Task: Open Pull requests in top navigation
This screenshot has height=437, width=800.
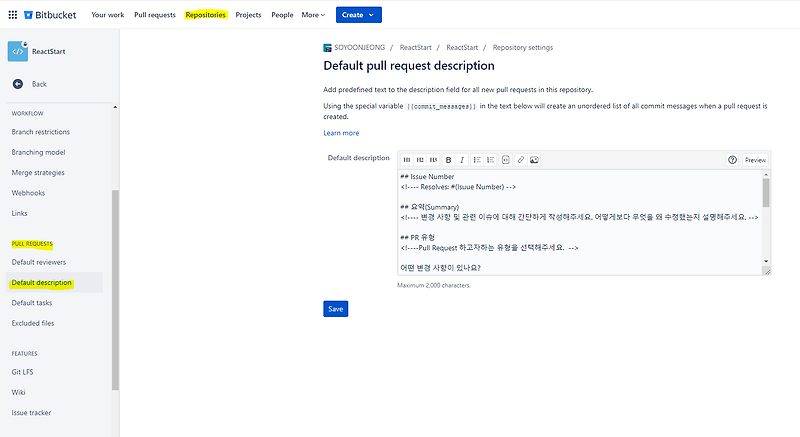Action: point(155,15)
